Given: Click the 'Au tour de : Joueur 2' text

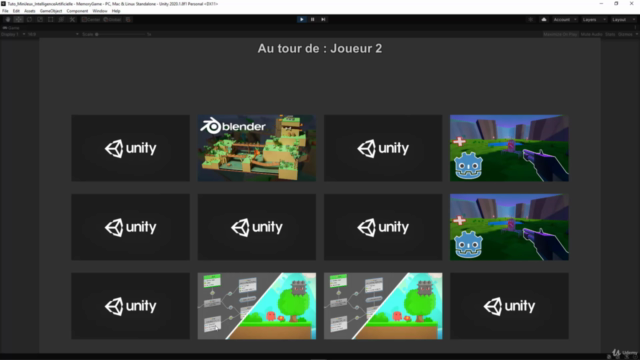Looking at the screenshot, I should click(x=320, y=49).
